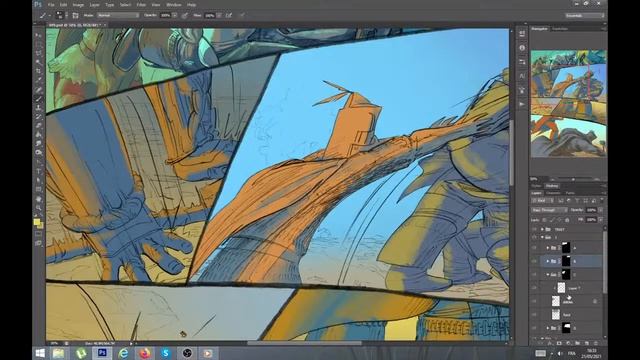The height and width of the screenshot is (360, 640).
Task: Click the Navigator zoom slider
Action: 573,179
